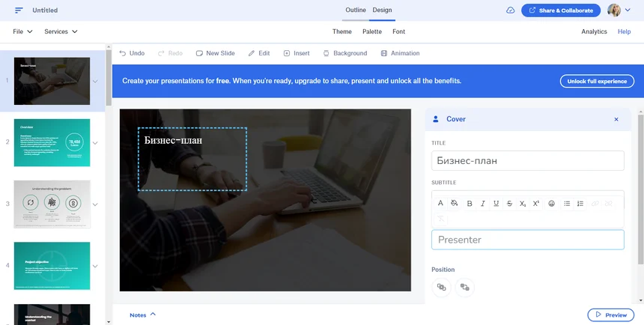
Task: Expand options chevron for slide 2
Action: pyautogui.click(x=95, y=143)
